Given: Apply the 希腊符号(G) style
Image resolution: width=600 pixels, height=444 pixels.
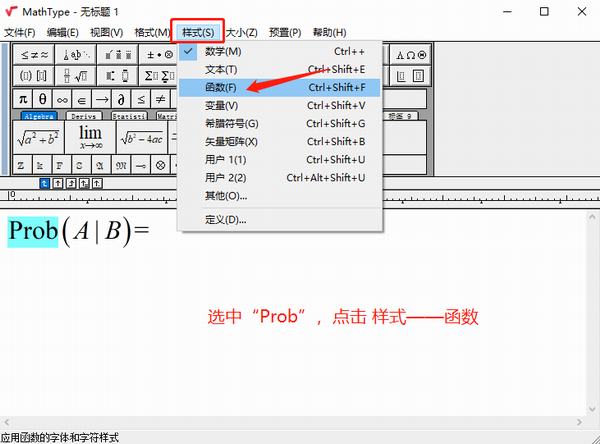Looking at the screenshot, I should tap(280, 124).
